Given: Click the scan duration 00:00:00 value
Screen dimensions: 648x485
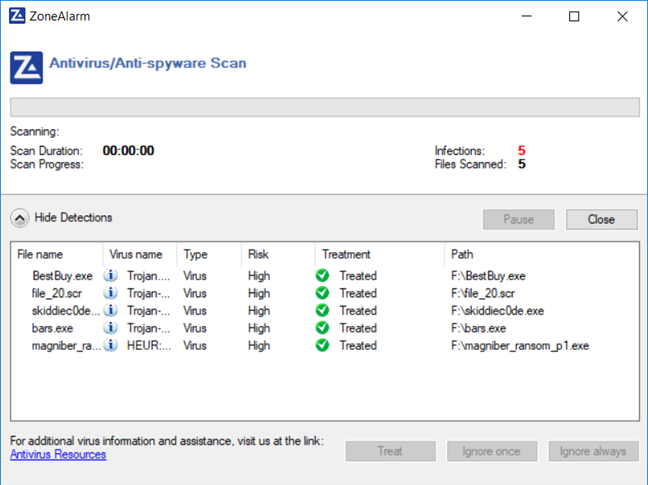Looking at the screenshot, I should pyautogui.click(x=129, y=150).
